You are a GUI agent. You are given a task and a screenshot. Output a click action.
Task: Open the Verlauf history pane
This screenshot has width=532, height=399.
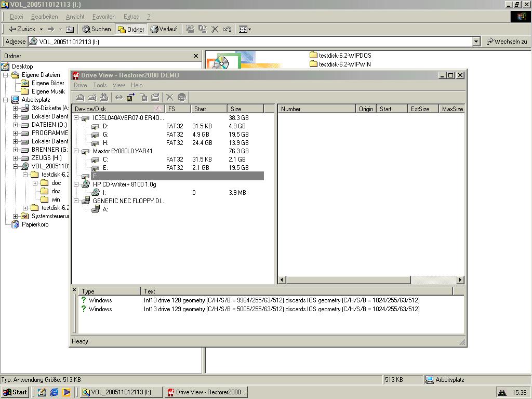pos(164,29)
